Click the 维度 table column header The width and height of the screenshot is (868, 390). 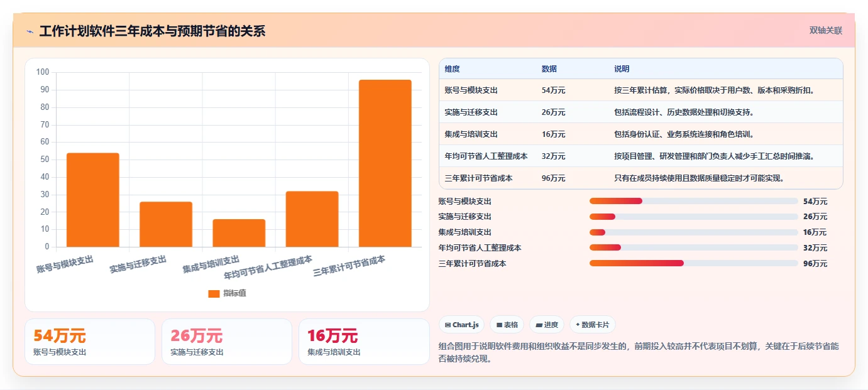coord(452,69)
